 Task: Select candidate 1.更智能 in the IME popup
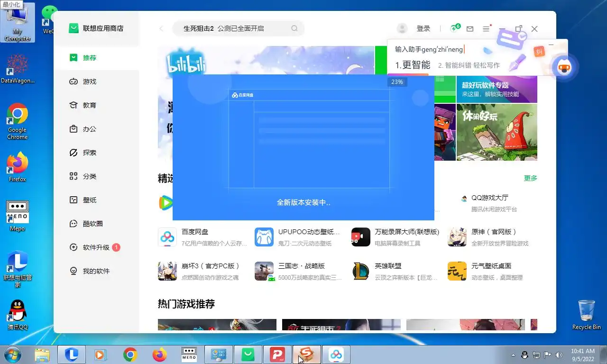pyautogui.click(x=413, y=65)
